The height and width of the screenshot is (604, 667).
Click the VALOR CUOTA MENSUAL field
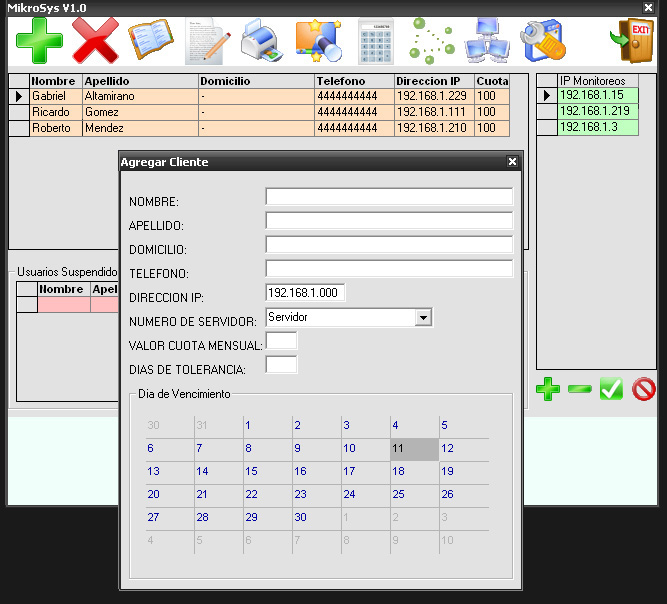click(281, 341)
